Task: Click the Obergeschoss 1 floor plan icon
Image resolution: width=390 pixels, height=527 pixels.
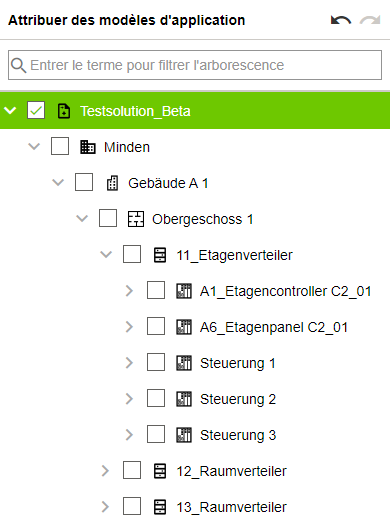Action: pos(136,219)
